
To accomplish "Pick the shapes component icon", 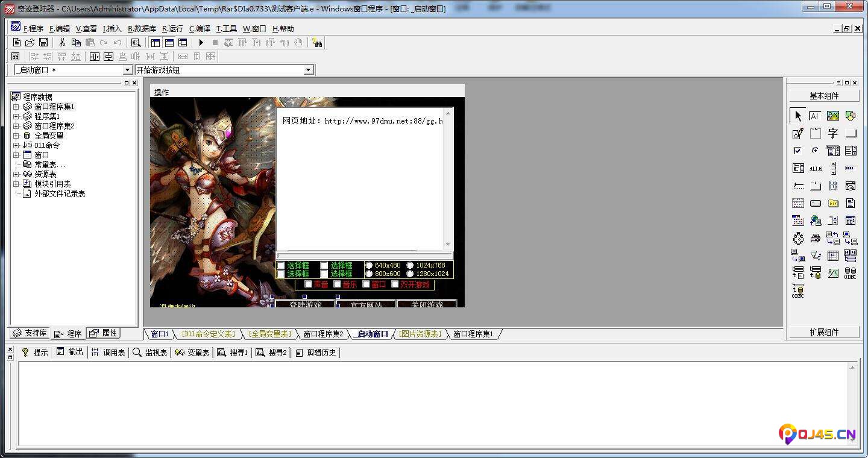I will 851,116.
